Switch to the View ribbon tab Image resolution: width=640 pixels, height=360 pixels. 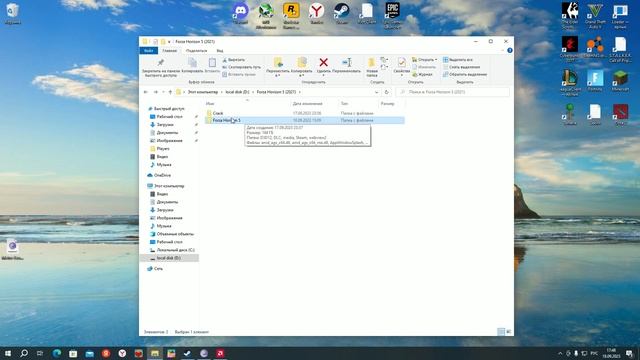220,51
